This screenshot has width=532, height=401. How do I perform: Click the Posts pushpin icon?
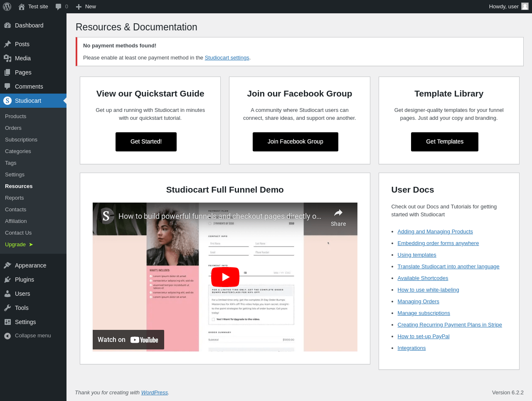pos(7,44)
